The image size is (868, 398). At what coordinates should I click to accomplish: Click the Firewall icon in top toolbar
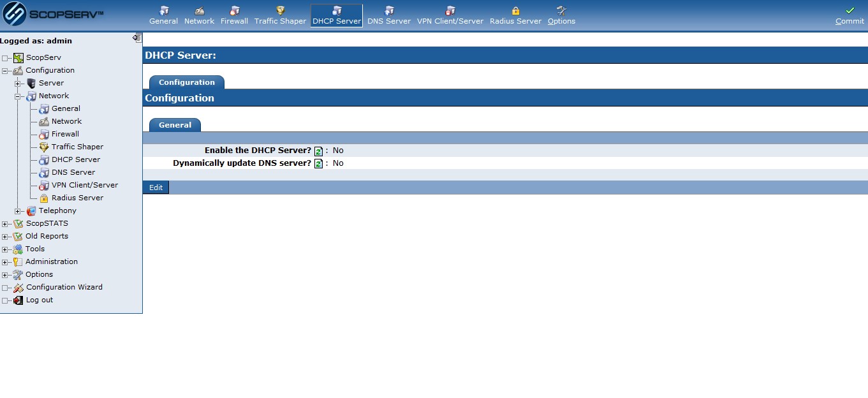click(234, 11)
